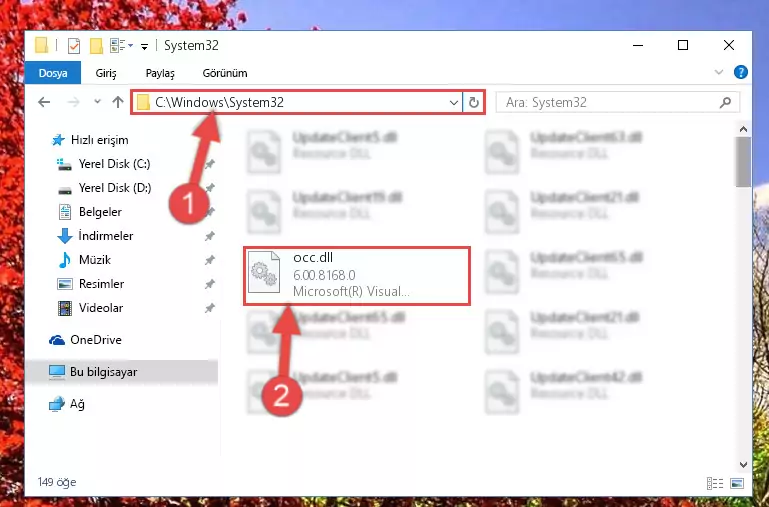Click the forward navigation arrow
The height and width of the screenshot is (507, 769).
coord(73,102)
